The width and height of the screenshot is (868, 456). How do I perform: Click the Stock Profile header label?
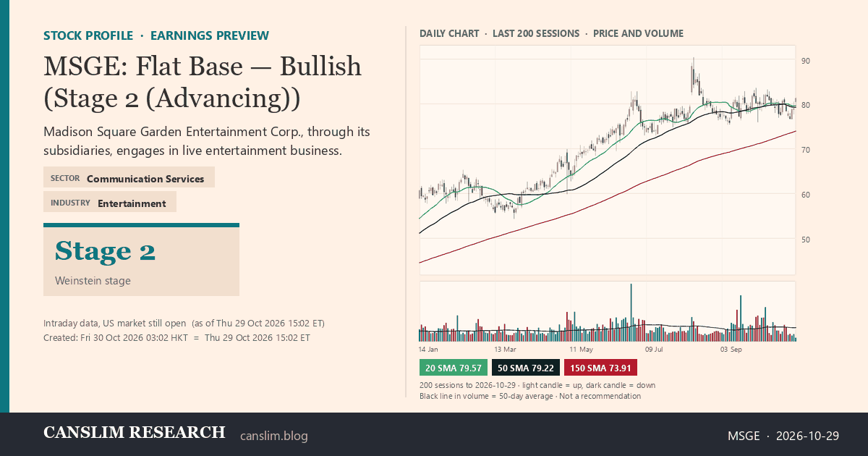click(88, 35)
